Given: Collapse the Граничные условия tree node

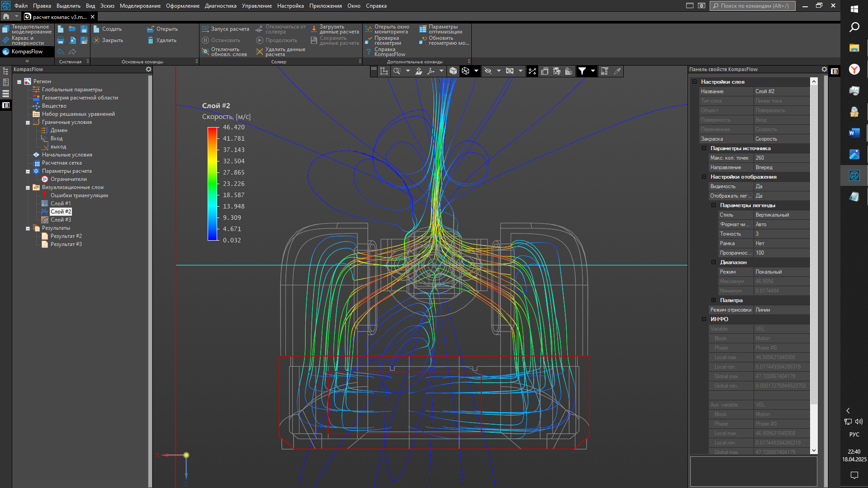Looking at the screenshot, I should click(x=28, y=123).
